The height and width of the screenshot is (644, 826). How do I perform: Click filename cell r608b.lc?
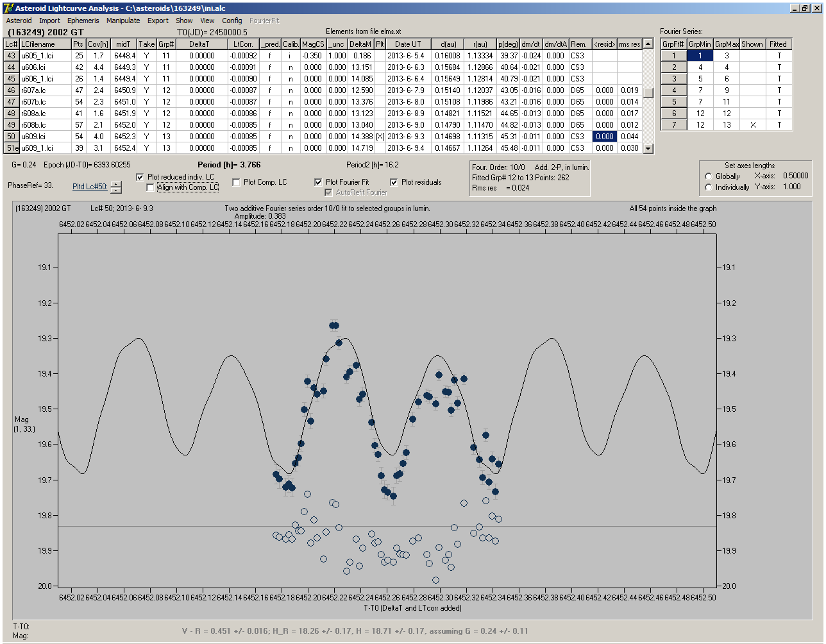[x=45, y=125]
